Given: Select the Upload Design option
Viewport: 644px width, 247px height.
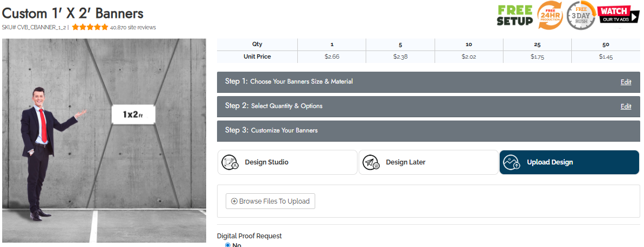Looking at the screenshot, I should click(569, 162).
